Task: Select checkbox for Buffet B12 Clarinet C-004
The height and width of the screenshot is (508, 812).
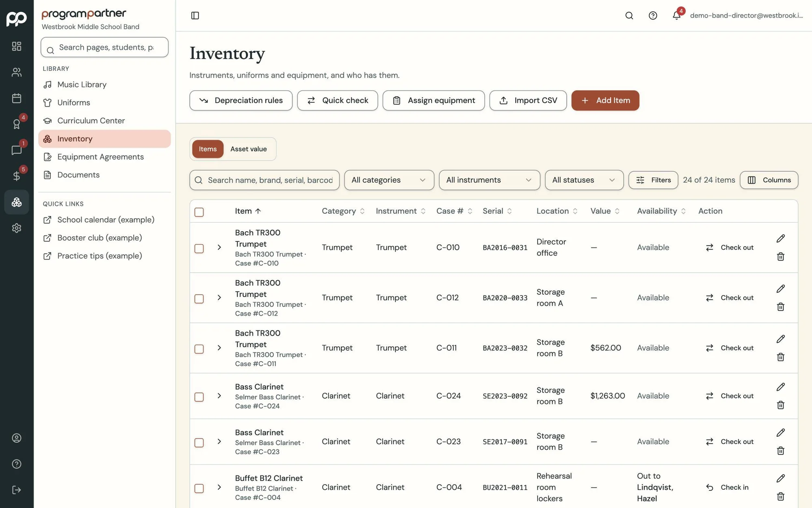Action: [199, 488]
